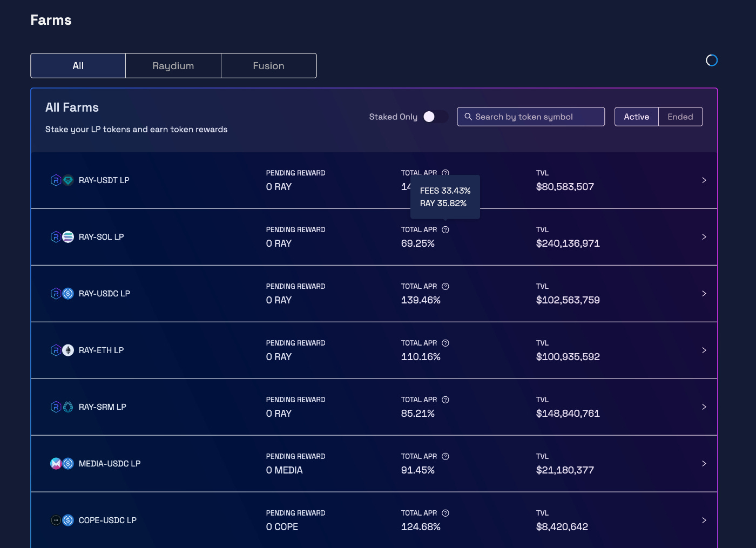Expand the COPE-USDC LP farm row chevron

click(x=704, y=520)
